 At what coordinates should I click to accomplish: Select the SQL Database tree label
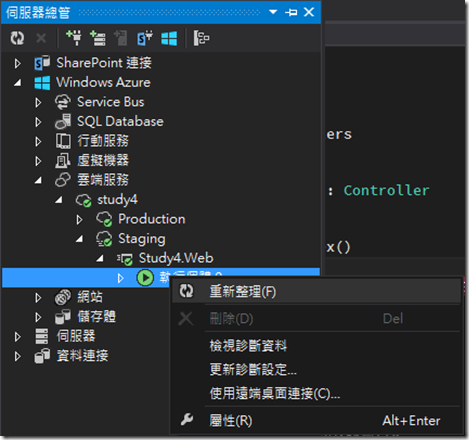coord(120,121)
